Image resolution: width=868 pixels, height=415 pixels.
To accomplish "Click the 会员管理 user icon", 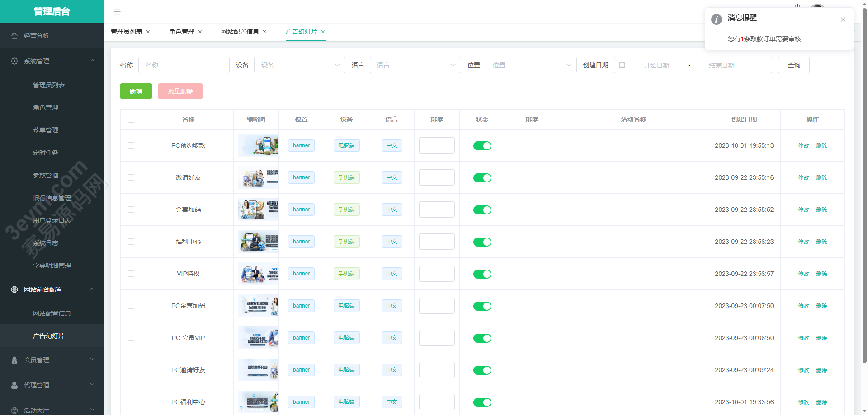I will pyautogui.click(x=14, y=360).
